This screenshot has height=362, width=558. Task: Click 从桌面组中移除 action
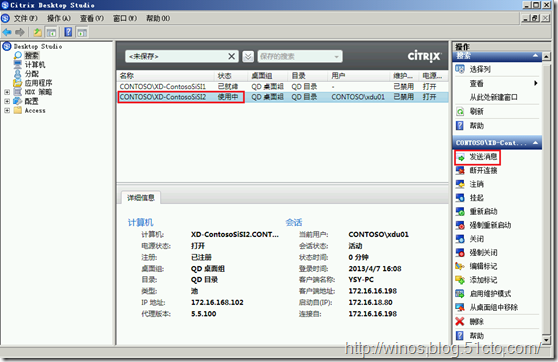[494, 307]
